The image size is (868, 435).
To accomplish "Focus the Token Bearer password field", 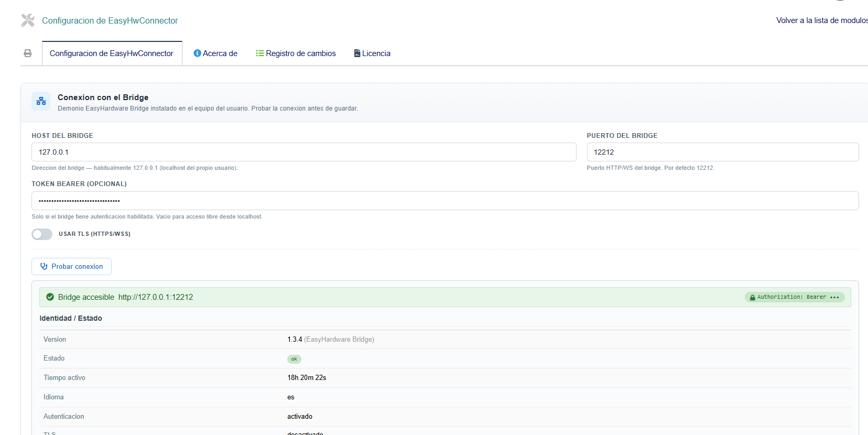I will click(x=445, y=201).
